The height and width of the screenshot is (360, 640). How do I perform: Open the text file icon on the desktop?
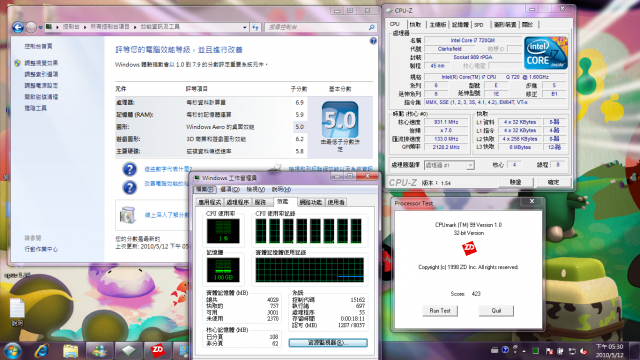coord(17,309)
